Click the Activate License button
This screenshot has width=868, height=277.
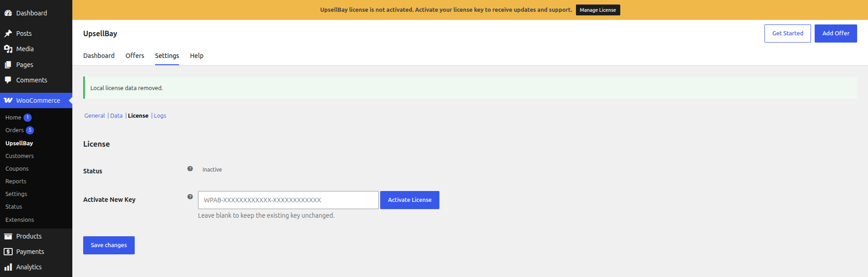pyautogui.click(x=410, y=200)
